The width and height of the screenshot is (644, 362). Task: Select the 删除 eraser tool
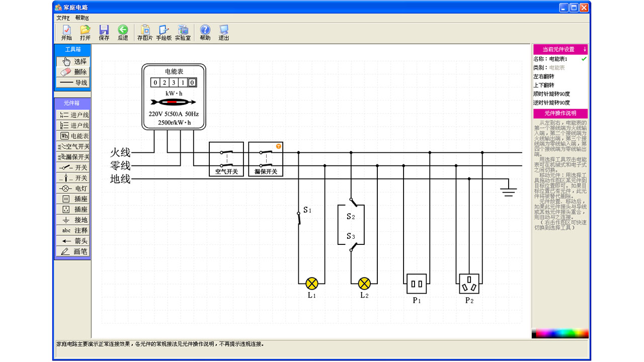click(73, 72)
